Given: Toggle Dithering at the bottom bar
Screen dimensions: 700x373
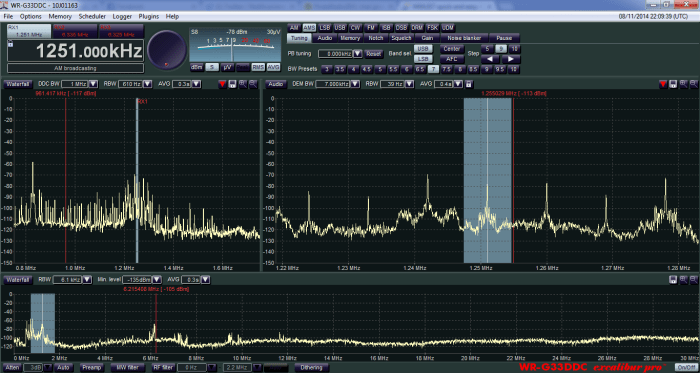Looking at the screenshot, I should click(x=312, y=368).
